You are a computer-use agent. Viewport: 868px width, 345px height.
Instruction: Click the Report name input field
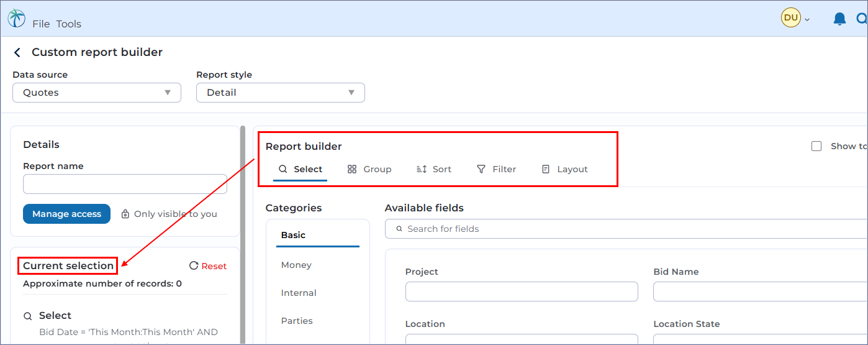point(125,184)
